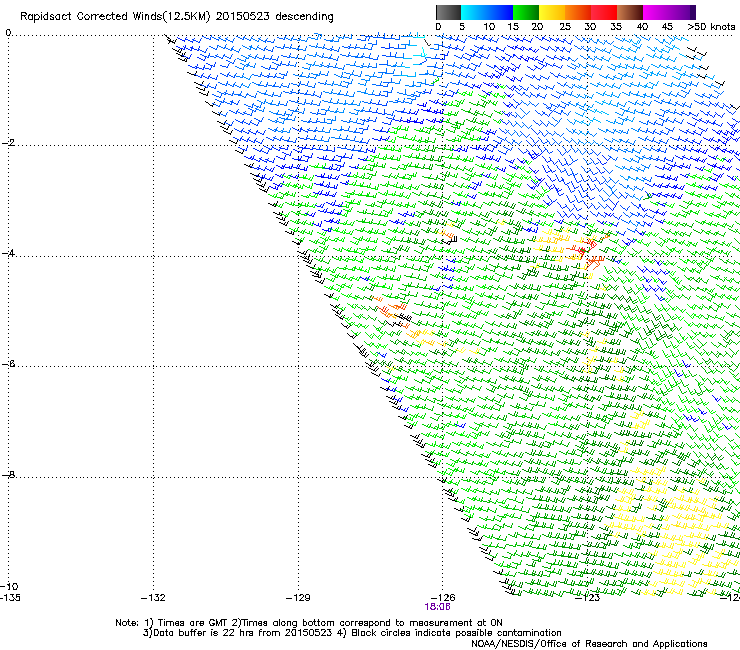Click the '>50 knots' legend label
The width and height of the screenshot is (740, 650).
click(711, 27)
